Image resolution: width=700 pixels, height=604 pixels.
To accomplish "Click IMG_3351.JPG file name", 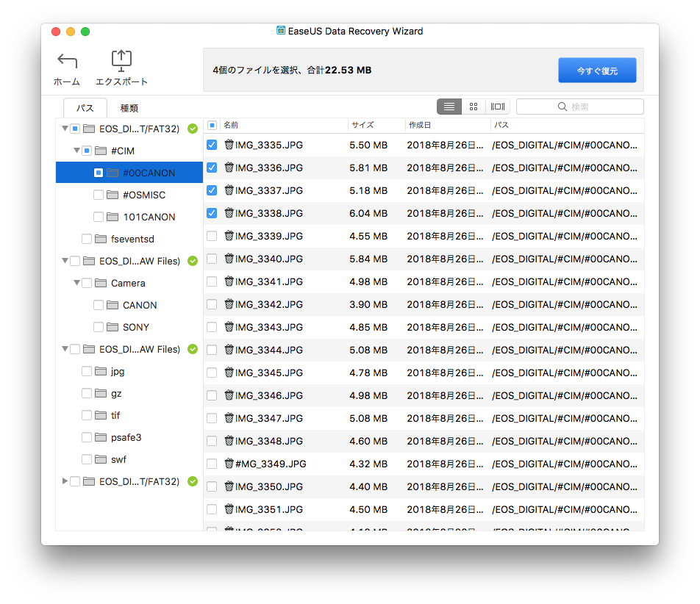I will 269,509.
